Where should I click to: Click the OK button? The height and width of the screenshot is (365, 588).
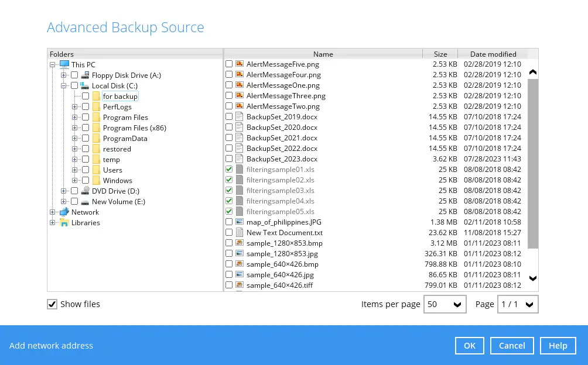470,346
